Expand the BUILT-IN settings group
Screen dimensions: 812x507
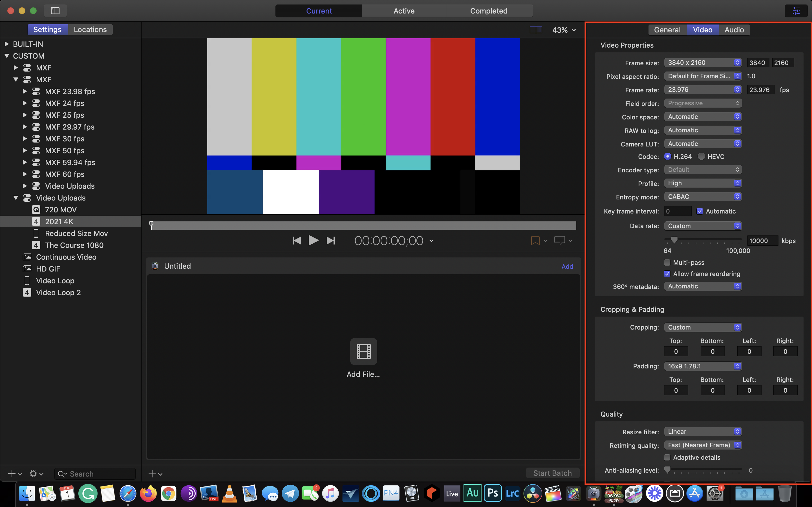pyautogui.click(x=6, y=44)
